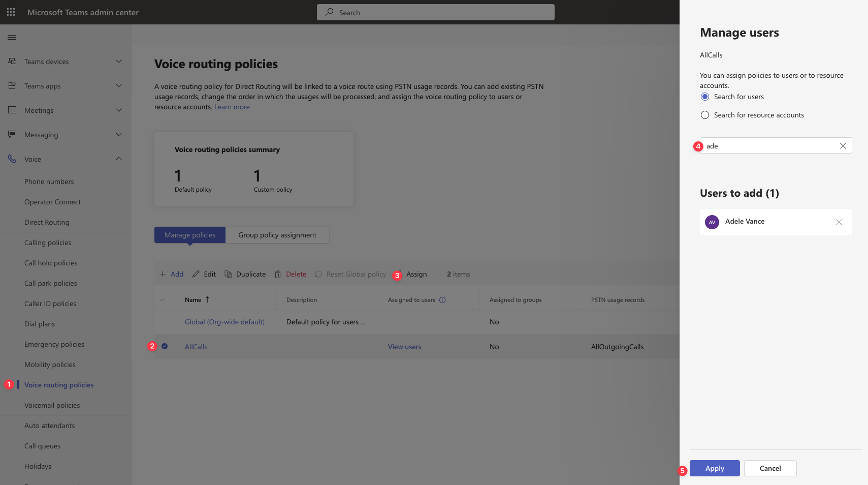The height and width of the screenshot is (485, 868).
Task: Collapse the navigation hamburger menu
Action: point(12,37)
